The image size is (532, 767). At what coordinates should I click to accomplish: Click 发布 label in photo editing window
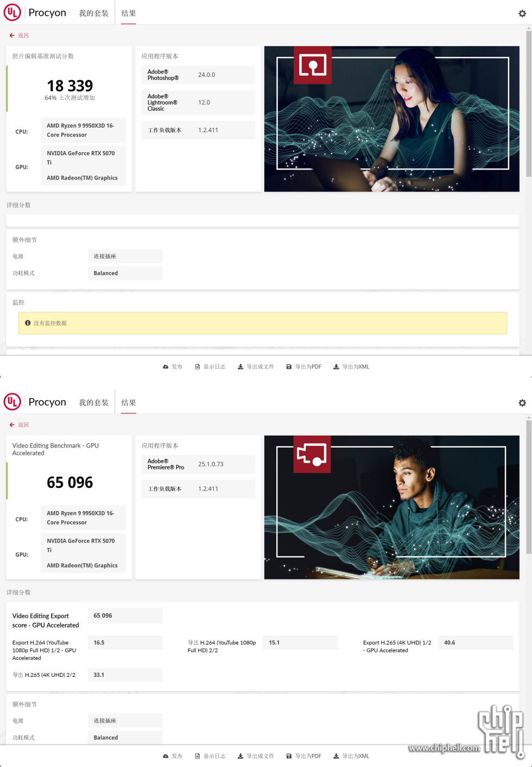(177, 367)
